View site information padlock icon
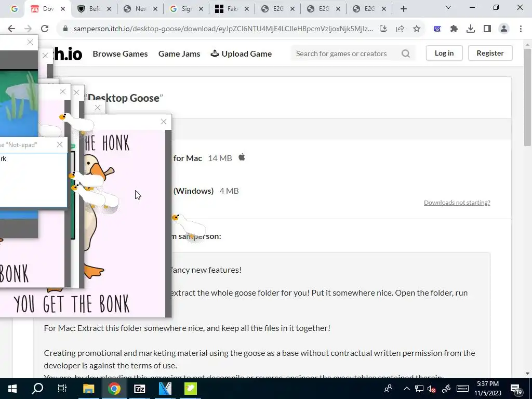The height and width of the screenshot is (399, 532). coord(65,29)
